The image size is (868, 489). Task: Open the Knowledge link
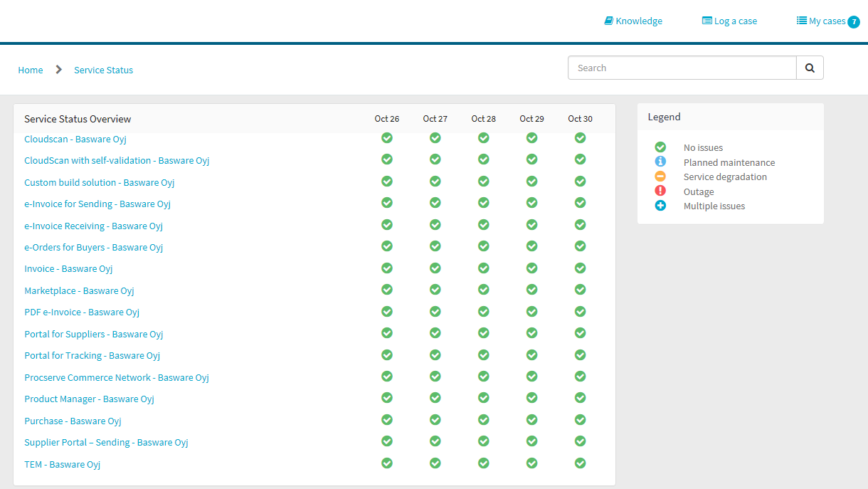point(633,21)
